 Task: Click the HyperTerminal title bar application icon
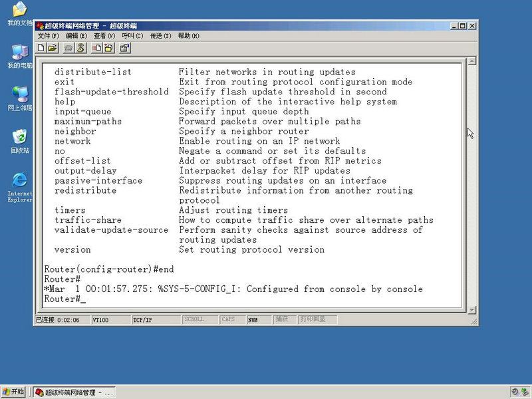pos(40,26)
